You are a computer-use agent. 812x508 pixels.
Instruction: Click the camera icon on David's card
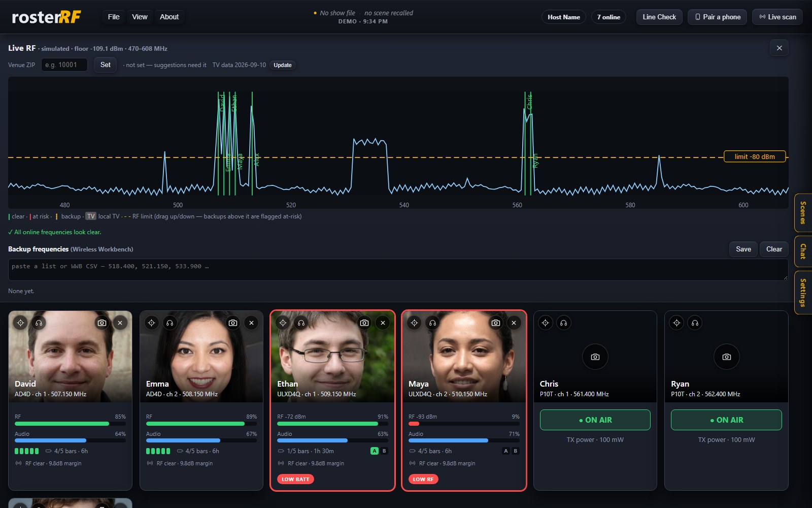click(x=102, y=323)
